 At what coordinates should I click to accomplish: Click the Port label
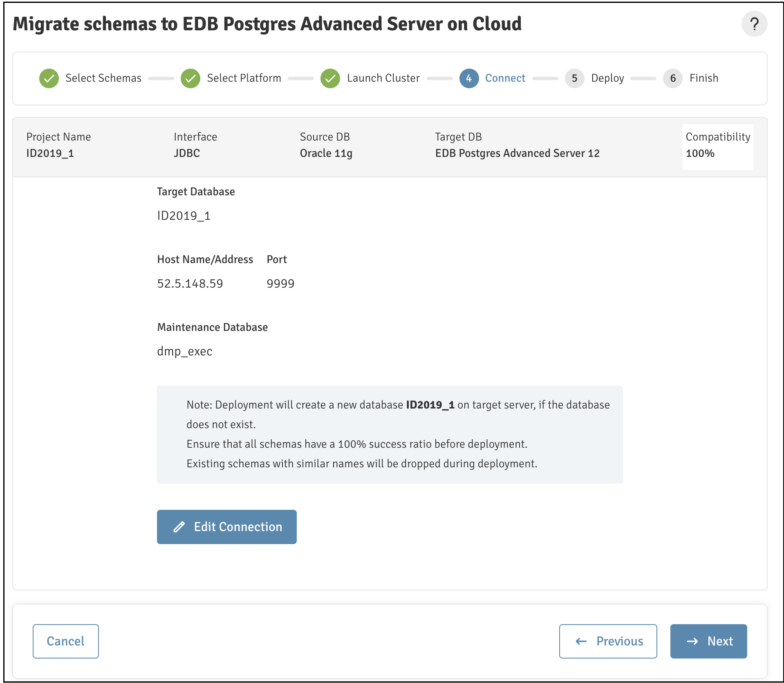[x=277, y=259]
